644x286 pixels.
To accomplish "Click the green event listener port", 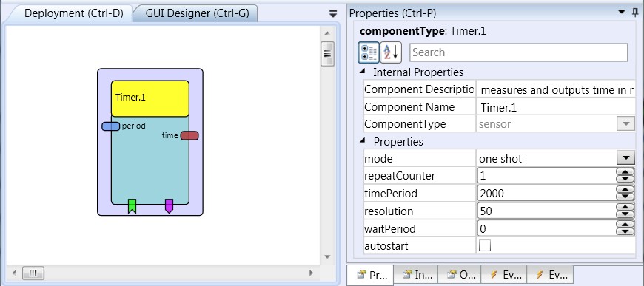I will pyautogui.click(x=132, y=206).
